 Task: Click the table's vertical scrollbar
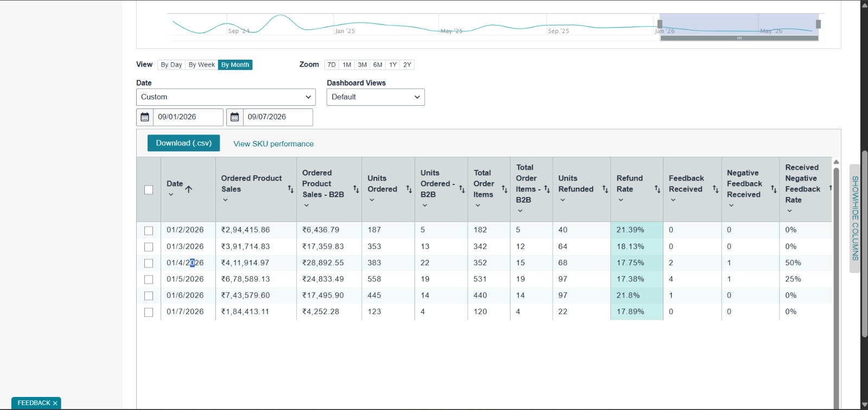point(837,287)
